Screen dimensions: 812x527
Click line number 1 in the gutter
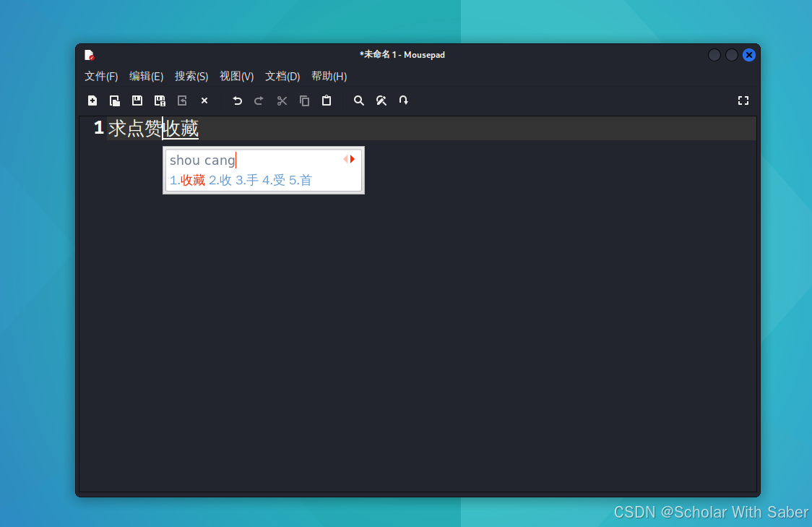[99, 127]
